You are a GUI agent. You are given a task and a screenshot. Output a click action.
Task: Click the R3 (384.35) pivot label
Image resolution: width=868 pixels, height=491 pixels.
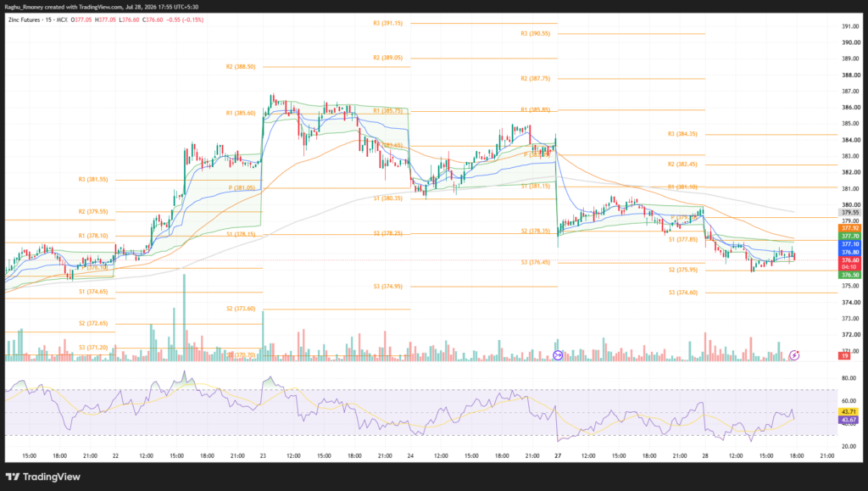pyautogui.click(x=682, y=134)
